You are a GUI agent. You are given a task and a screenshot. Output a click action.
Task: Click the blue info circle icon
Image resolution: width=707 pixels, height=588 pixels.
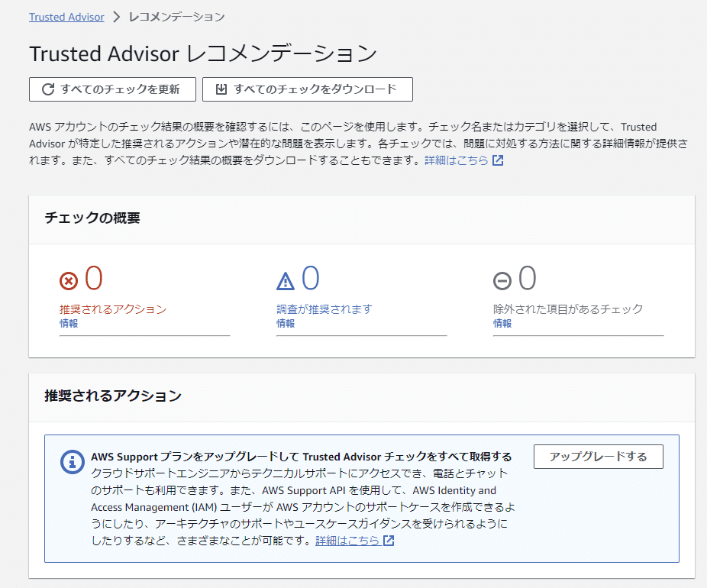point(72,462)
